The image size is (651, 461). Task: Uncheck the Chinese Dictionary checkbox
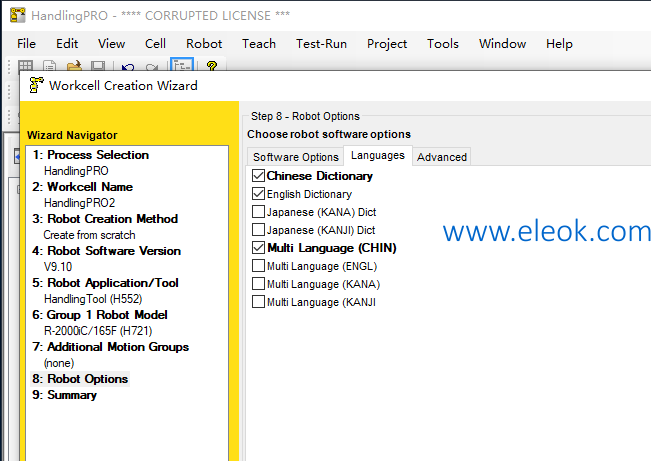(258, 176)
